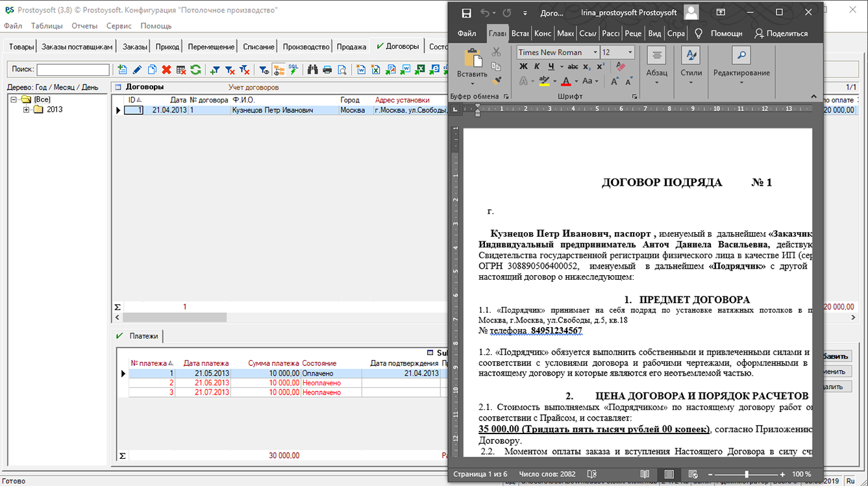868x486 pixels.
Task: Toggle Underline (Ч) formatting in Word
Action: 551,66
